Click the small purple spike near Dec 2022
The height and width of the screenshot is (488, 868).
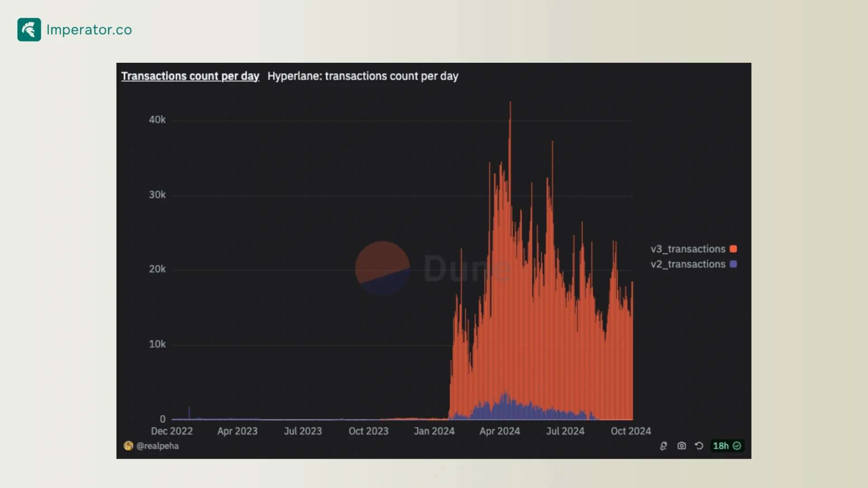coord(189,413)
